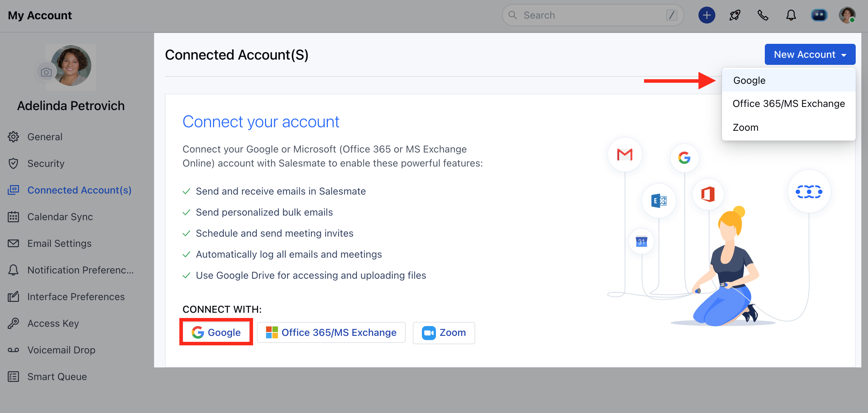868x413 pixels.
Task: Open the phone dialer icon
Action: (x=763, y=15)
